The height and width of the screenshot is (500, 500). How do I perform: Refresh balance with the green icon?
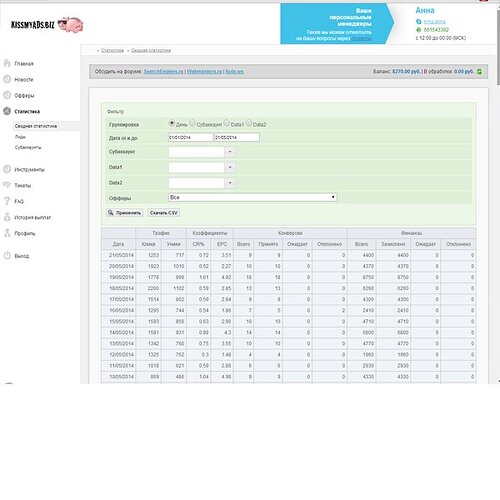pyautogui.click(x=479, y=71)
